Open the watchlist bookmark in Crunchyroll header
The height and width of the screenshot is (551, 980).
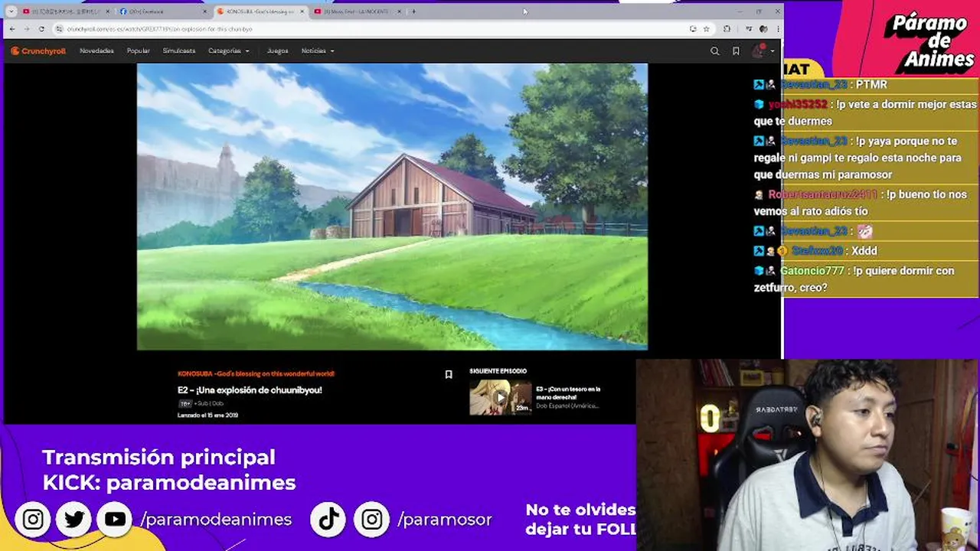point(736,51)
